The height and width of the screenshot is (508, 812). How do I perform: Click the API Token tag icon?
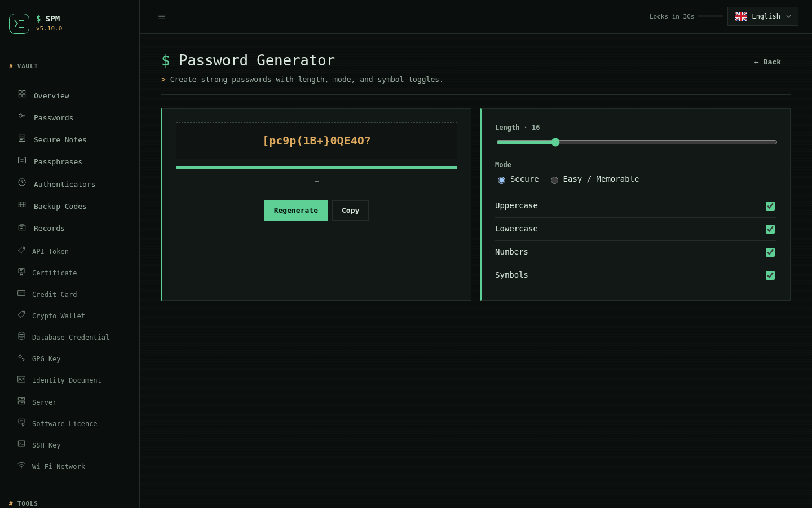(21, 250)
